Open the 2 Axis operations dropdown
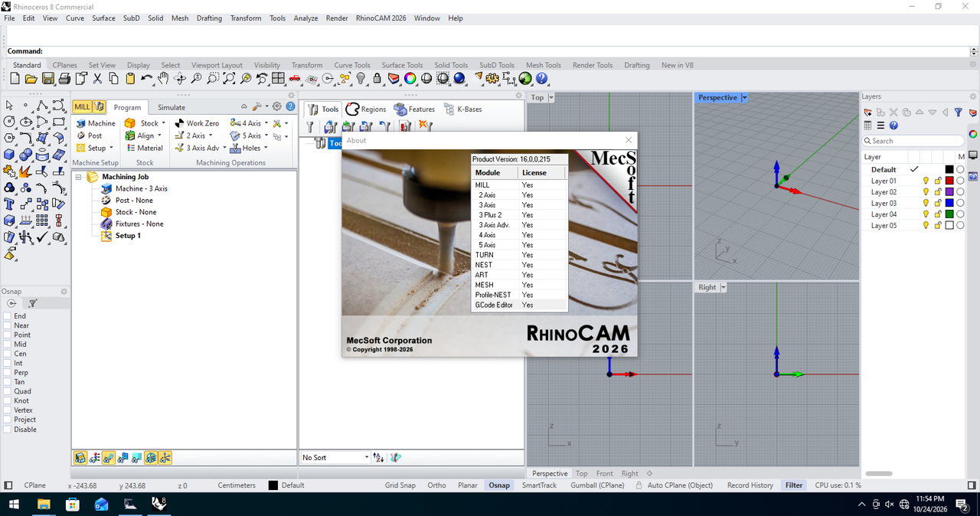This screenshot has width=980, height=516. click(211, 136)
